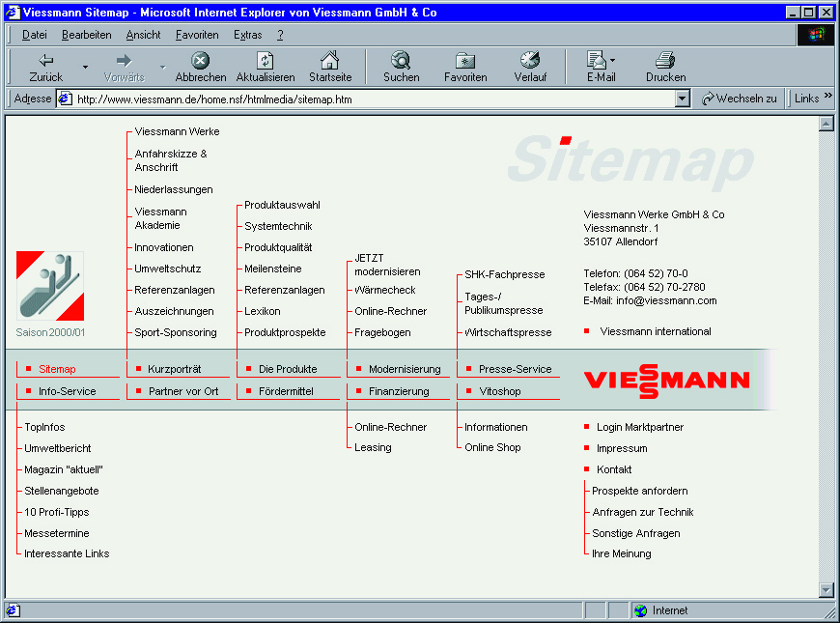Go to Startseite home icon
This screenshot has height=623, width=840.
pos(330,60)
